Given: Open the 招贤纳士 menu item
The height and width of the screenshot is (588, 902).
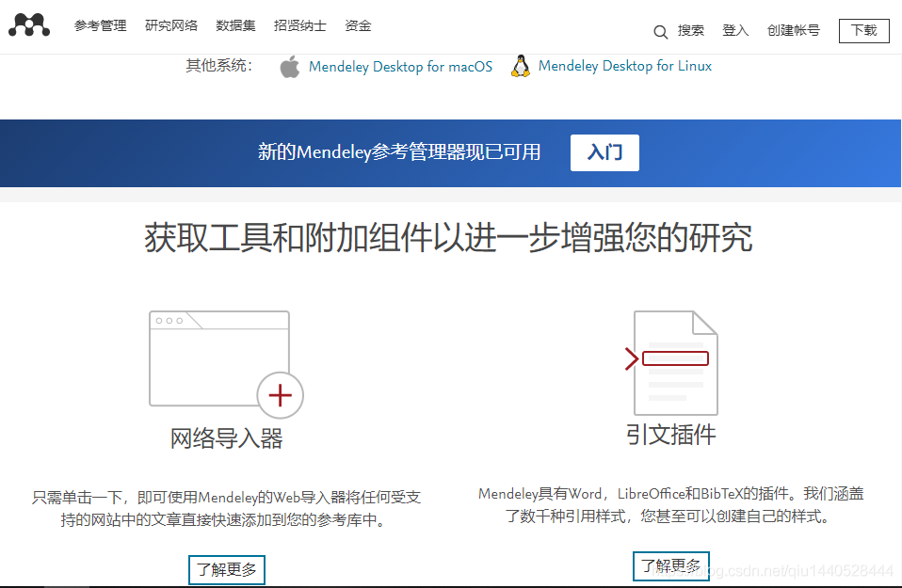Looking at the screenshot, I should 300,25.
